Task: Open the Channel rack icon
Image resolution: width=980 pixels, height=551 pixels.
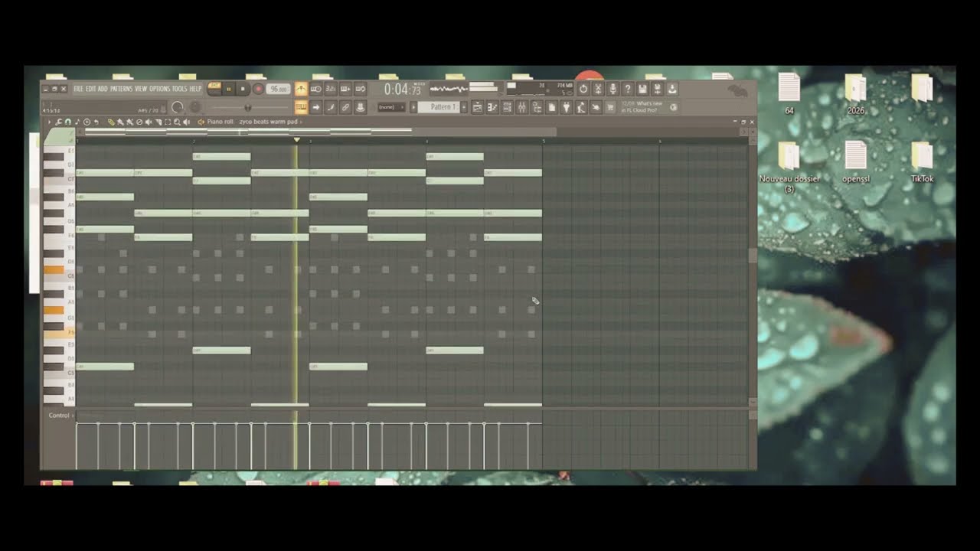Action: (507, 107)
